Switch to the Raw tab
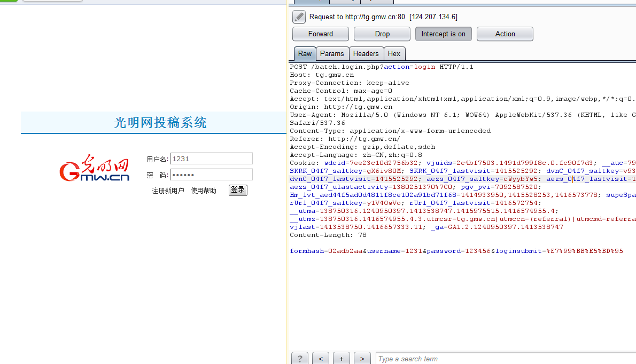Screen dimensions: 636x364 pos(305,53)
